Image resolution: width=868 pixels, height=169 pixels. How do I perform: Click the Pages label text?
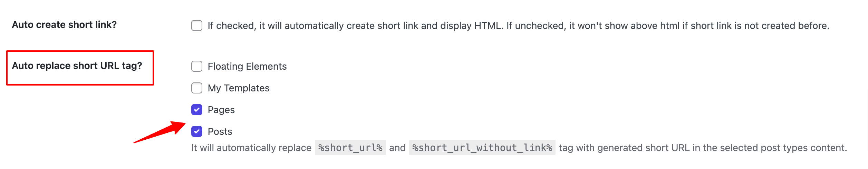click(x=221, y=110)
